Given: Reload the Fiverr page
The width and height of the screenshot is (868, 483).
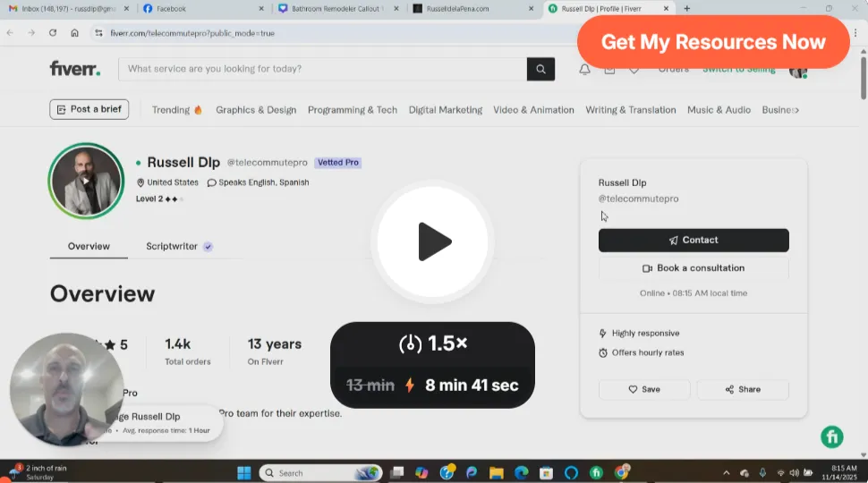Looking at the screenshot, I should pos(53,33).
